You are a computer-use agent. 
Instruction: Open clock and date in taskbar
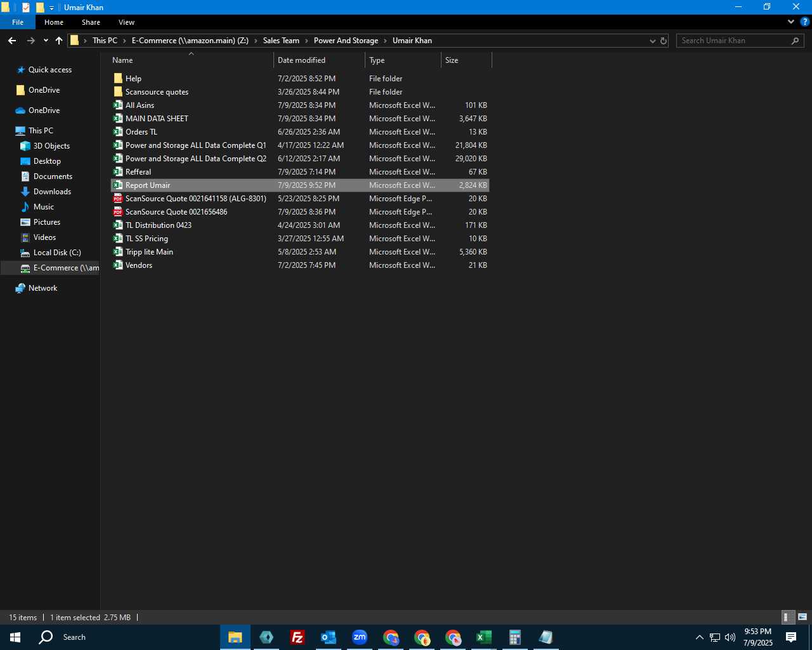click(758, 637)
